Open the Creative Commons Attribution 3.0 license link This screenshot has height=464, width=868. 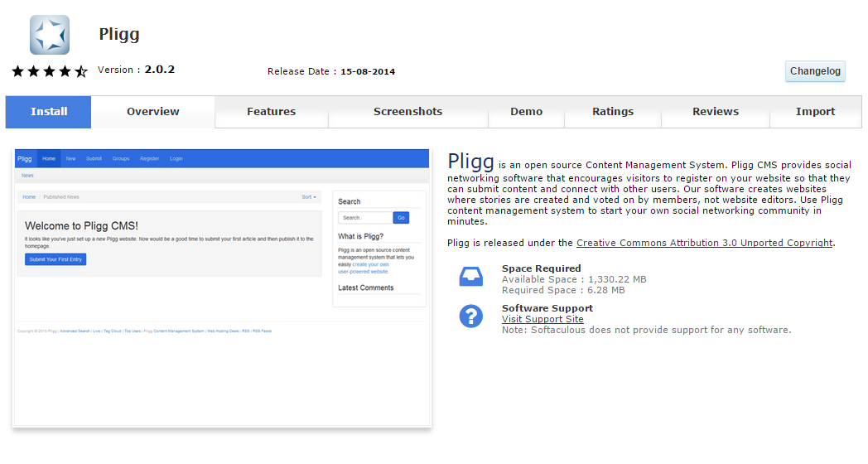[704, 243]
